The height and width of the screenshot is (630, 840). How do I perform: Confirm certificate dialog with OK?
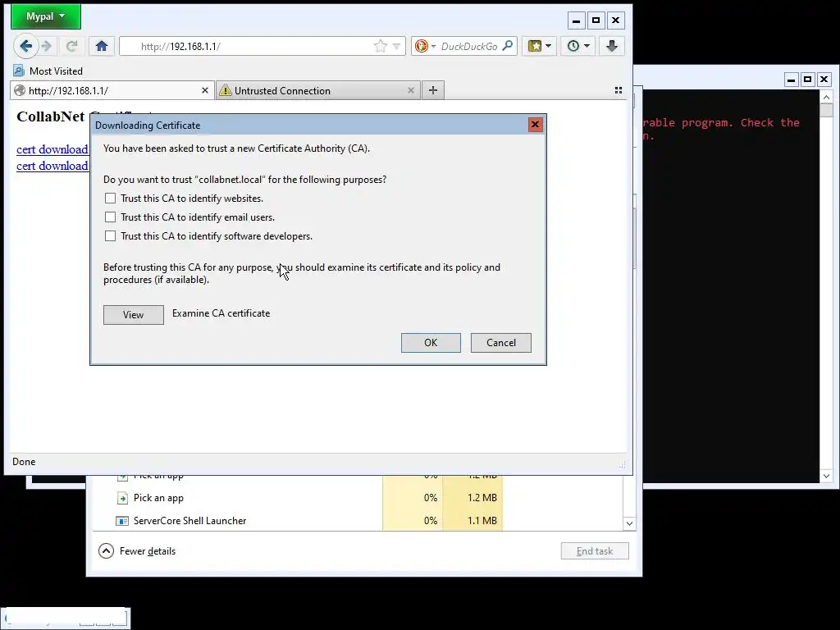coord(431,343)
